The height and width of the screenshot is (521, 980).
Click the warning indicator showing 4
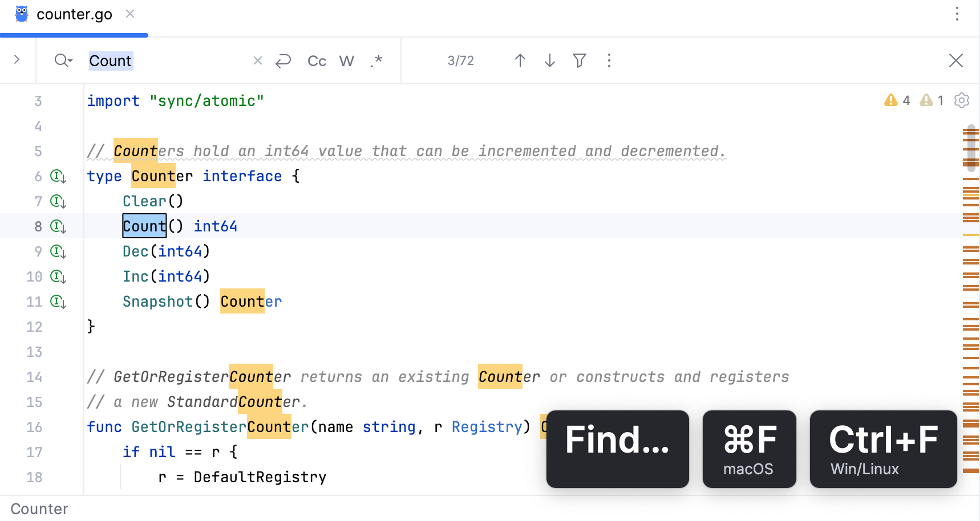tap(897, 100)
